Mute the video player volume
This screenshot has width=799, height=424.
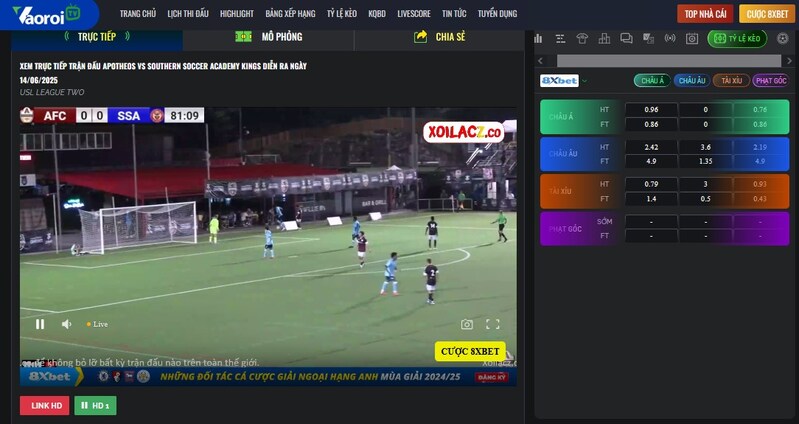[x=66, y=324]
